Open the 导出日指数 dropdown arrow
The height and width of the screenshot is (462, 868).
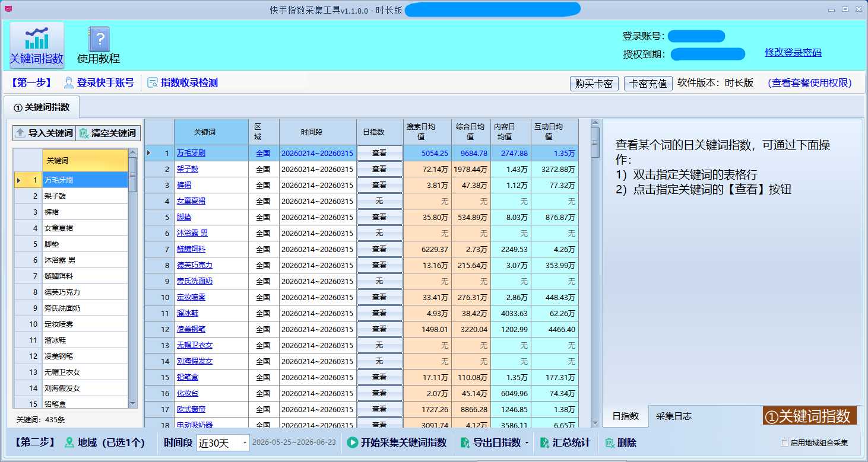[527, 442]
